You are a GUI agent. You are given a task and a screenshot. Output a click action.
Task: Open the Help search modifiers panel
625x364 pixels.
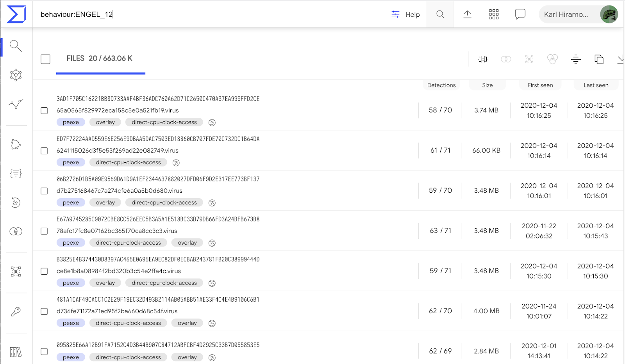(405, 14)
